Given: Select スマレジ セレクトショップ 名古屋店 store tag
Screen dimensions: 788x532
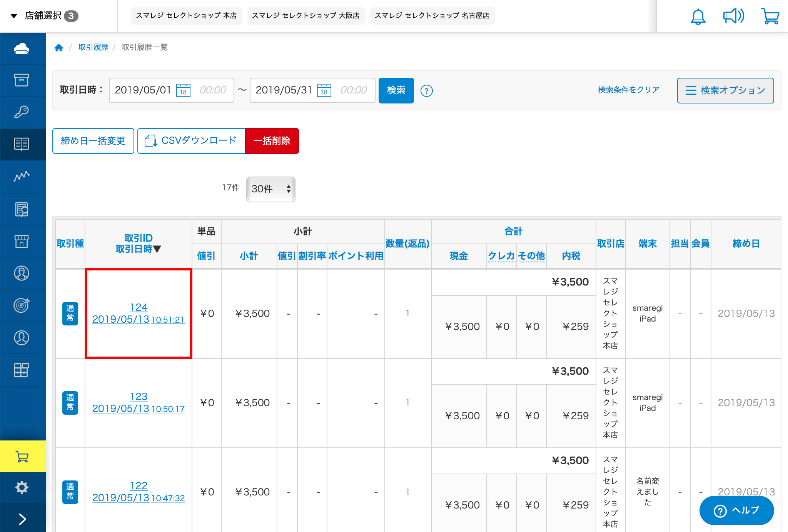Looking at the screenshot, I should [432, 16].
